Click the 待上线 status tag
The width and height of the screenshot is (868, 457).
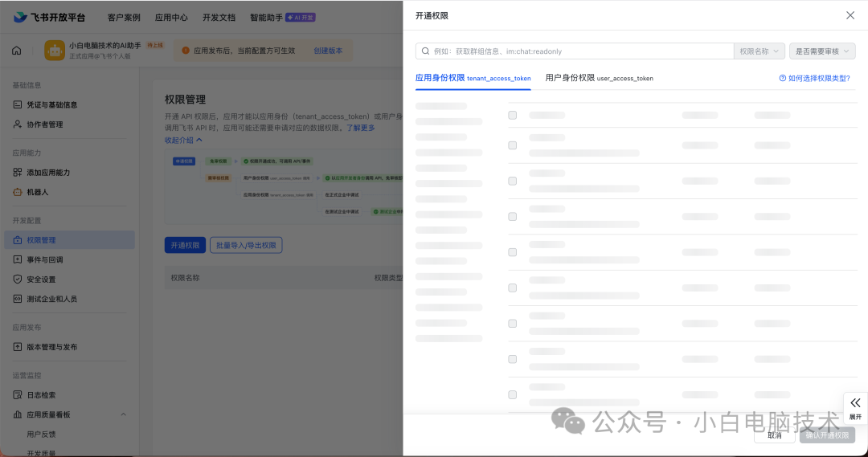(x=154, y=45)
